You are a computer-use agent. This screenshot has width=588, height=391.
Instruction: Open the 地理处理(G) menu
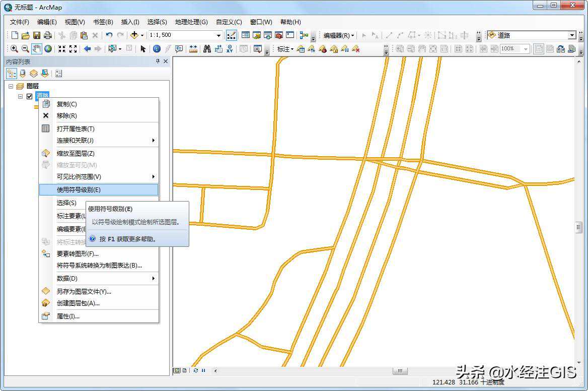tap(191, 22)
